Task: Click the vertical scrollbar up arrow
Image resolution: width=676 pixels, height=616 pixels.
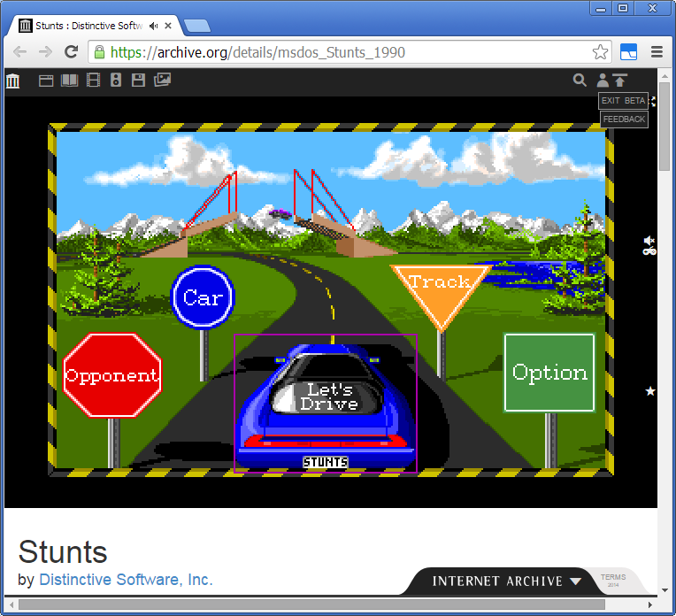Action: [x=664, y=76]
